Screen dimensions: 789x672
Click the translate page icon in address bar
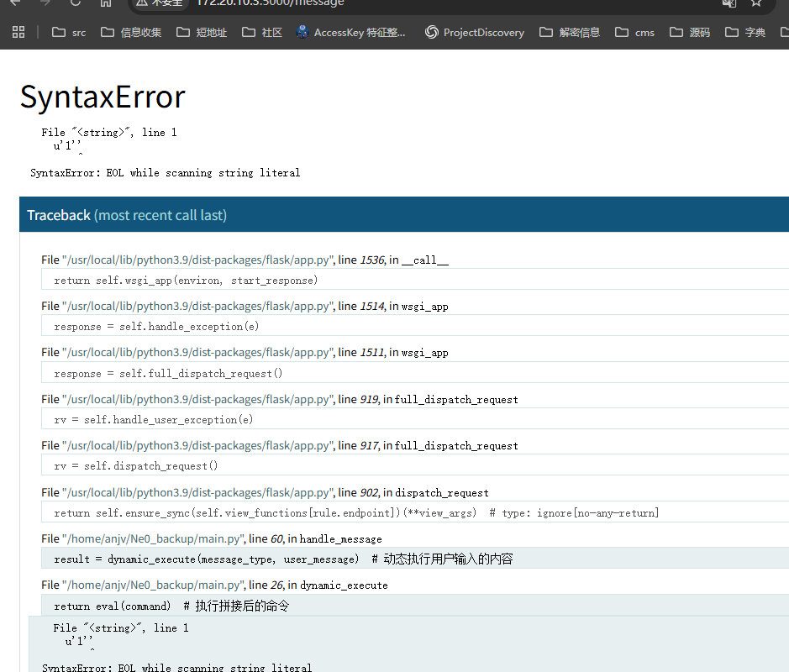pyautogui.click(x=729, y=3)
